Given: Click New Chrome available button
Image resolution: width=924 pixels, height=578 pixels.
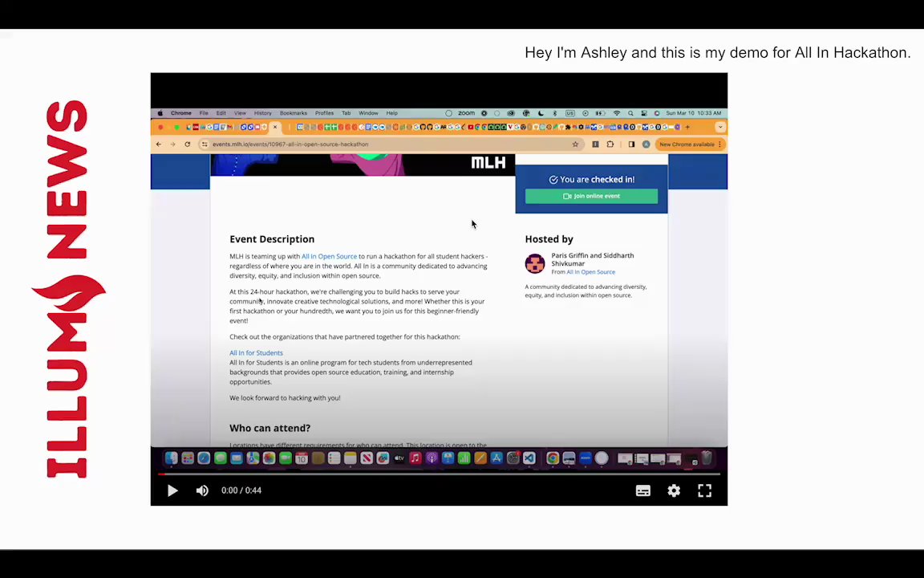Looking at the screenshot, I should tap(690, 144).
